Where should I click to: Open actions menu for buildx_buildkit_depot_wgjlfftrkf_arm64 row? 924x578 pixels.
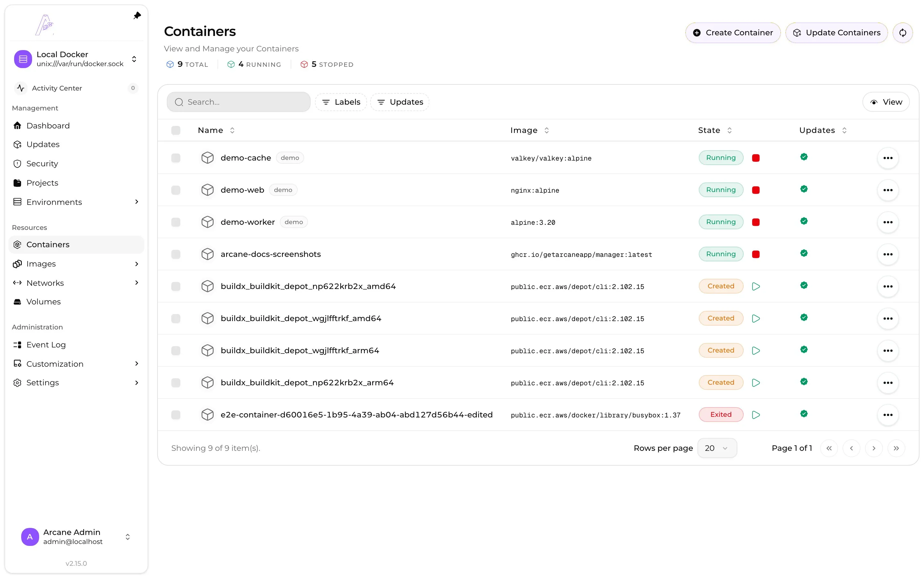tap(888, 351)
